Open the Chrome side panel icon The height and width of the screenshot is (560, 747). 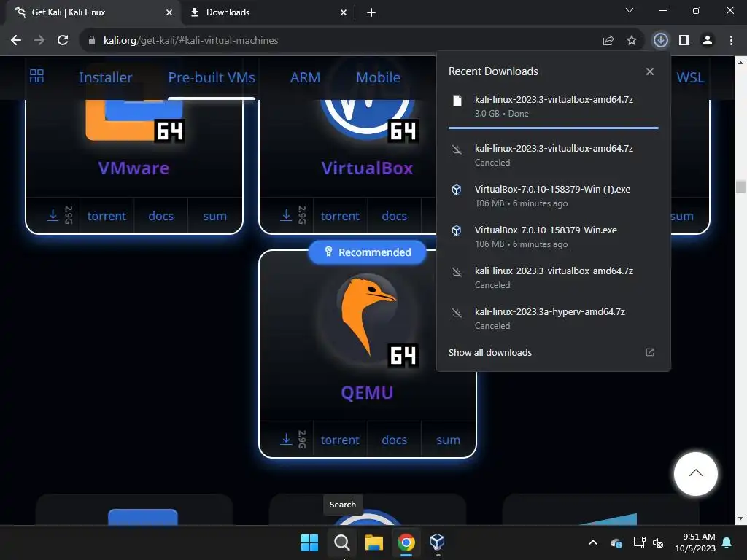(x=684, y=41)
